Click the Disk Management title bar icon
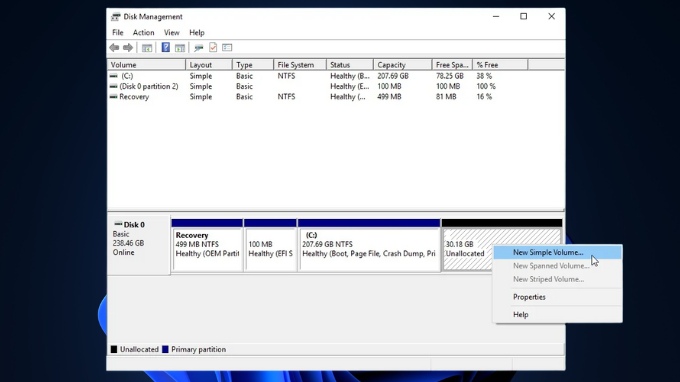 (x=115, y=17)
